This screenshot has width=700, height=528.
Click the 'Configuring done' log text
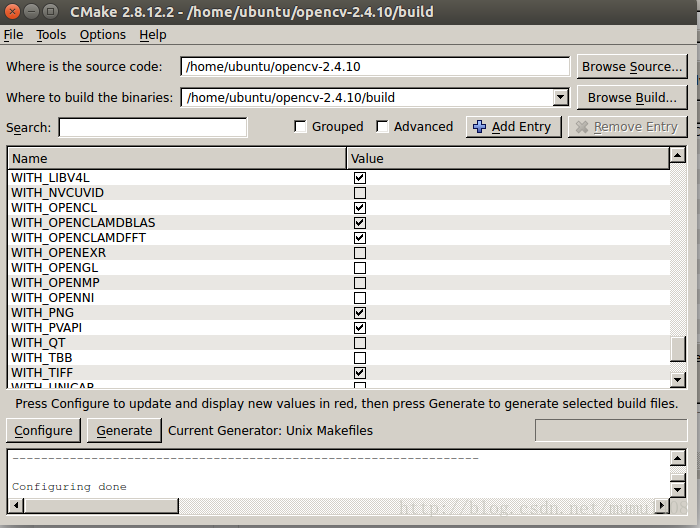tap(69, 486)
